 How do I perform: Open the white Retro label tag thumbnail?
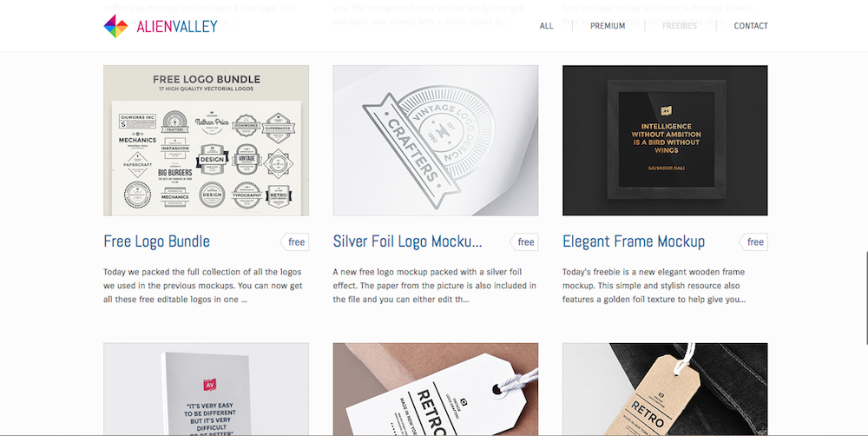(x=436, y=389)
